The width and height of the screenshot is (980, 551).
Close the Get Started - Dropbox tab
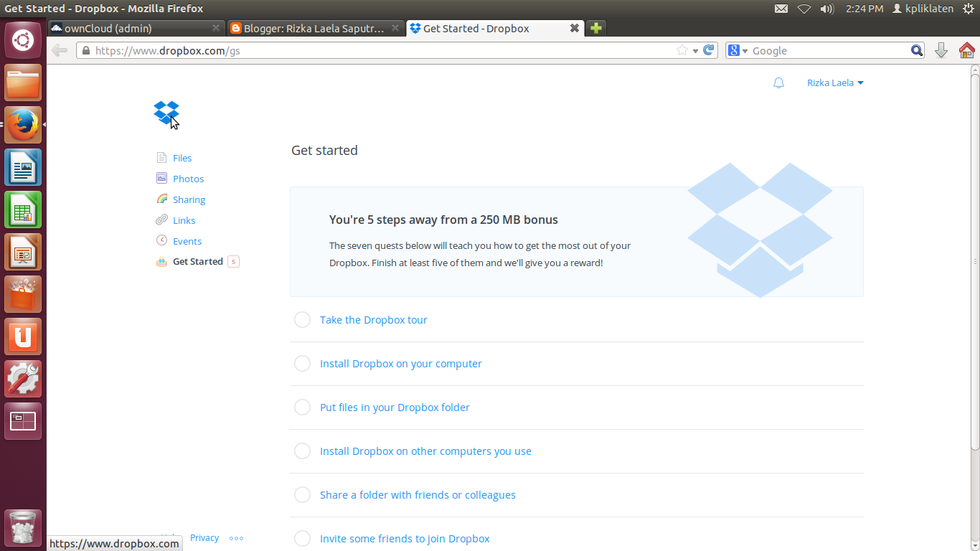574,29
